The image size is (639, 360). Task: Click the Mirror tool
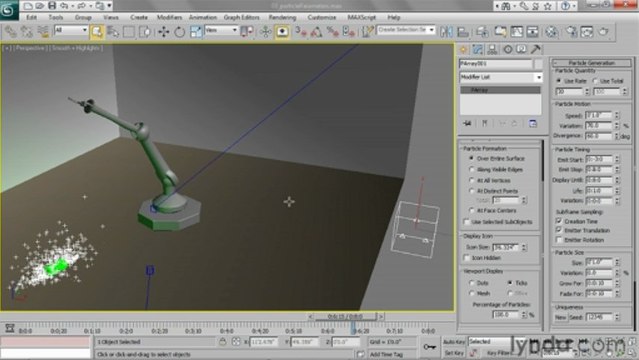point(446,31)
